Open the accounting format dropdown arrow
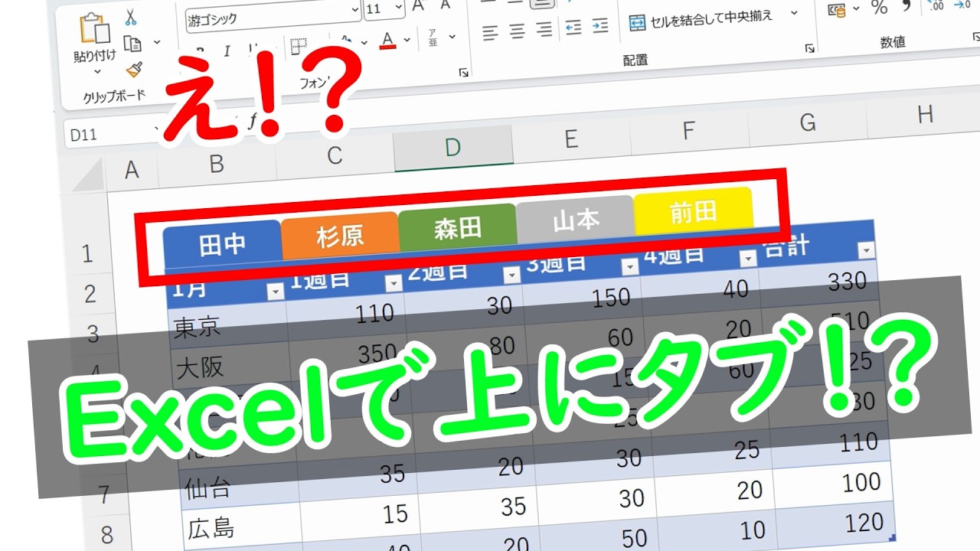This screenshot has height=551, width=980. [x=855, y=8]
